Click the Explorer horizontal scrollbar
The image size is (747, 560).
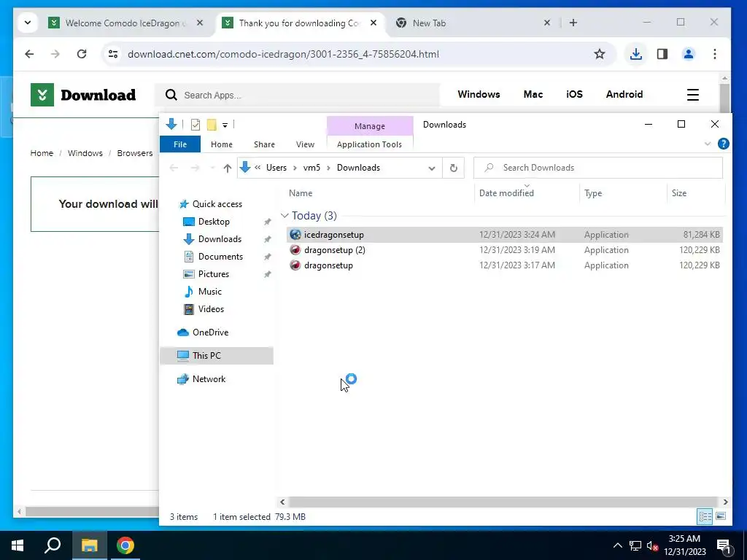click(x=503, y=502)
